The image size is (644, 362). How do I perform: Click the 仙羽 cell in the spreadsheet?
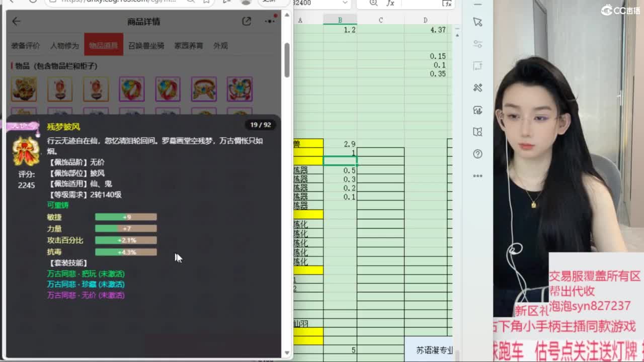pos(308,324)
